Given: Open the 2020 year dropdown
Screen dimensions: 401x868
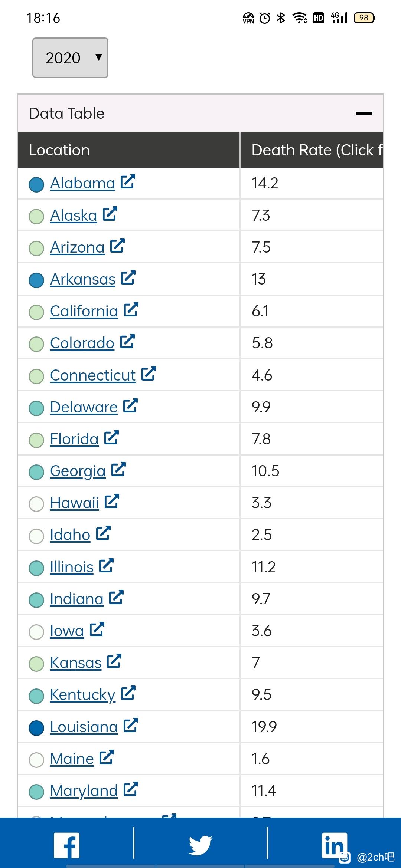Looking at the screenshot, I should click(x=70, y=58).
